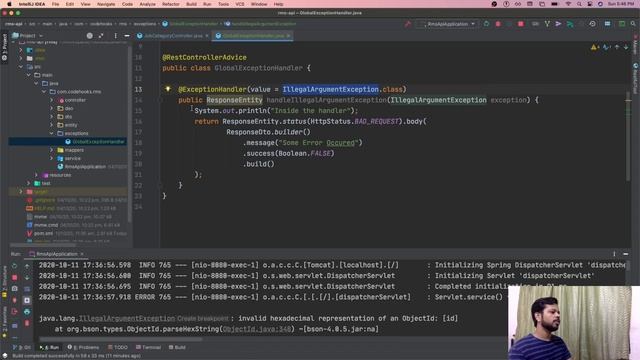Expand the dao package

[52, 109]
